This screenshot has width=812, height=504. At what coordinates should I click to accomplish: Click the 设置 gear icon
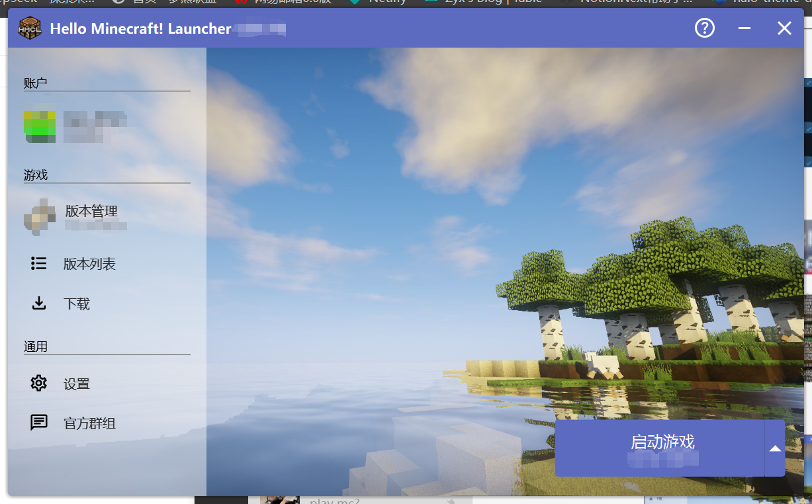[x=39, y=383]
